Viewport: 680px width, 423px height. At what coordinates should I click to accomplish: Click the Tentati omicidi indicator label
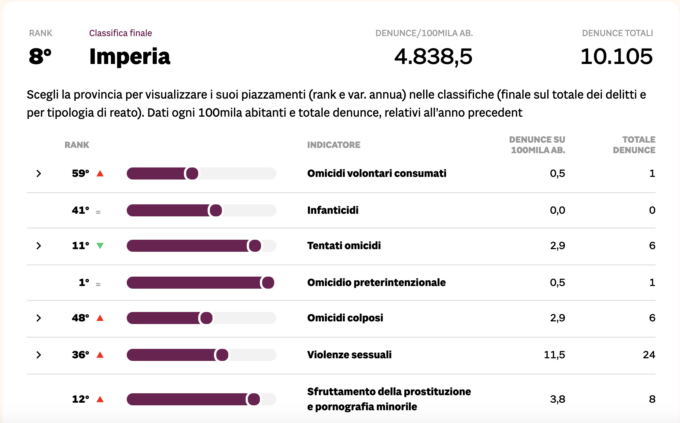click(x=344, y=246)
